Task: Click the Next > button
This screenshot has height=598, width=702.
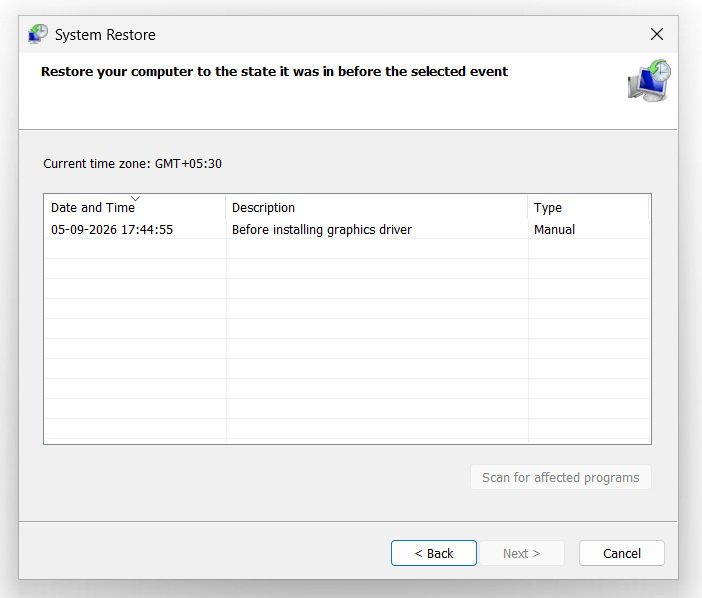Action: tap(522, 553)
